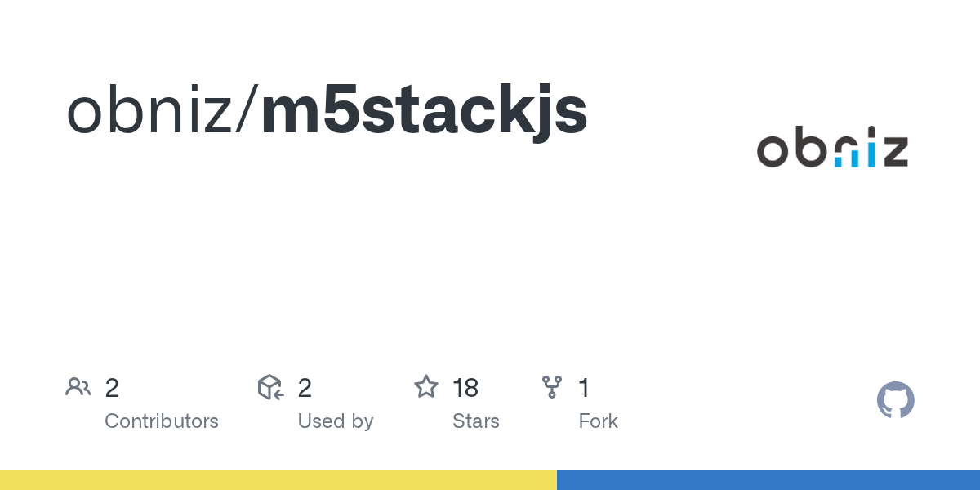Click the number 2 above Contributors
Viewport: 980px width, 490px height.
click(112, 388)
